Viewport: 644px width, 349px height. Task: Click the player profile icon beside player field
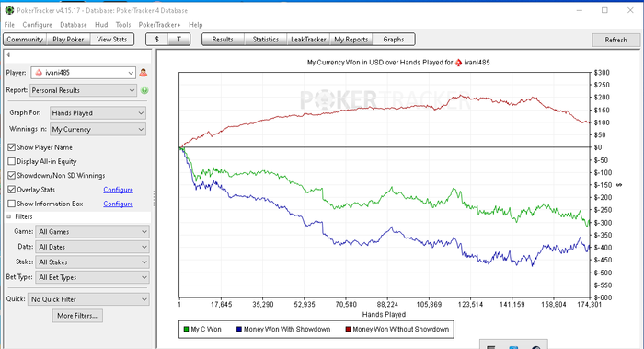tap(143, 73)
